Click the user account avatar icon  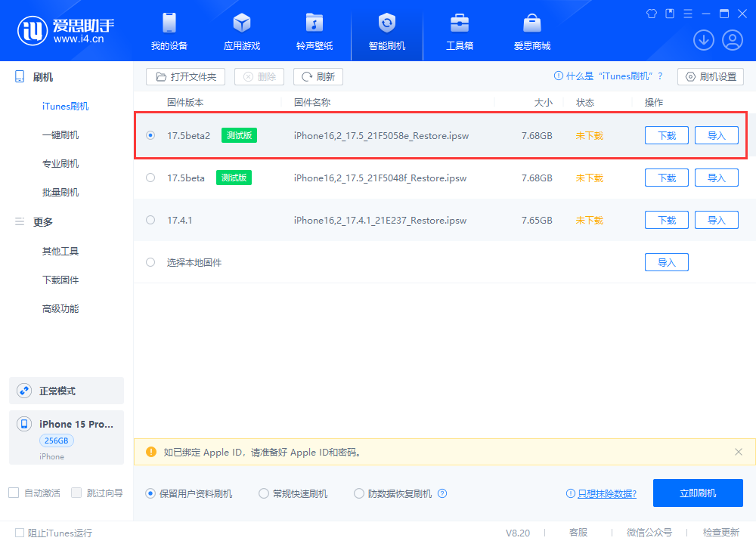(732, 40)
